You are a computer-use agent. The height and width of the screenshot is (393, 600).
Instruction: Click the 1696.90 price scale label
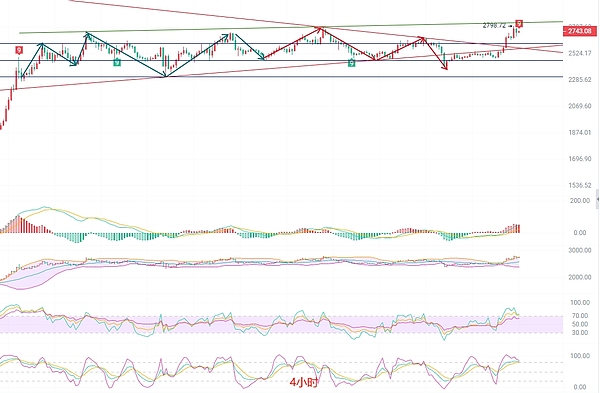[x=580, y=159]
